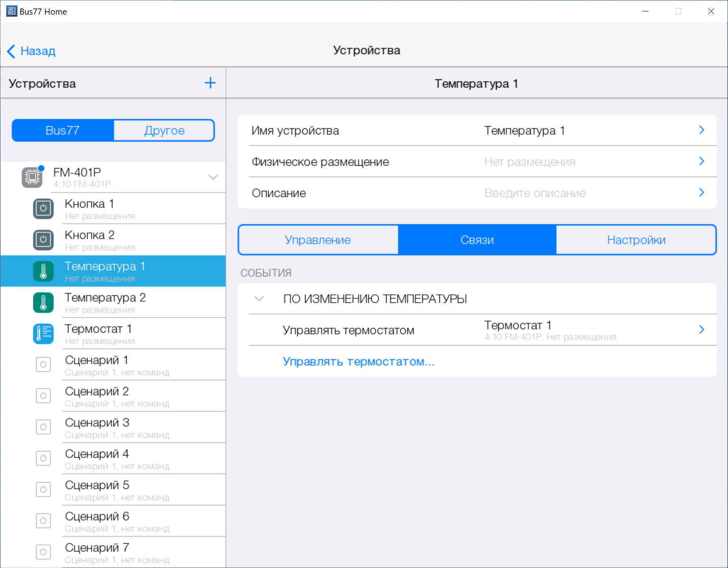Select the Кнопка 2 power button icon
This screenshot has width=728, height=568.
coord(43,240)
